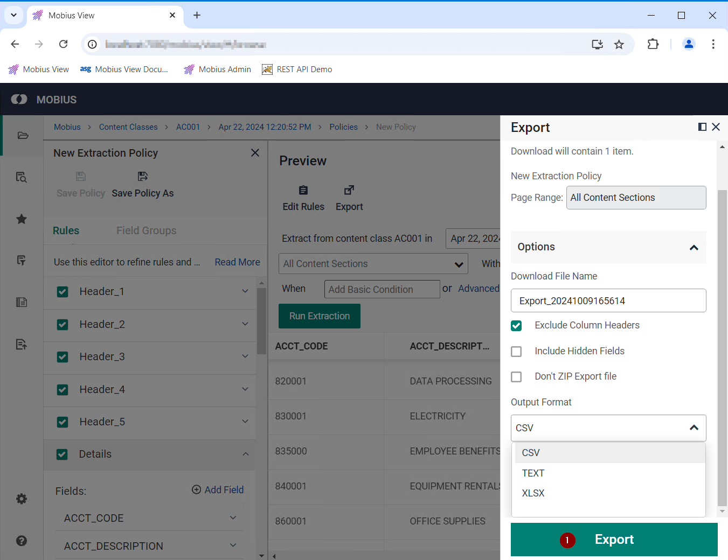Click the help question mark icon
This screenshot has width=728, height=560.
(x=22, y=541)
